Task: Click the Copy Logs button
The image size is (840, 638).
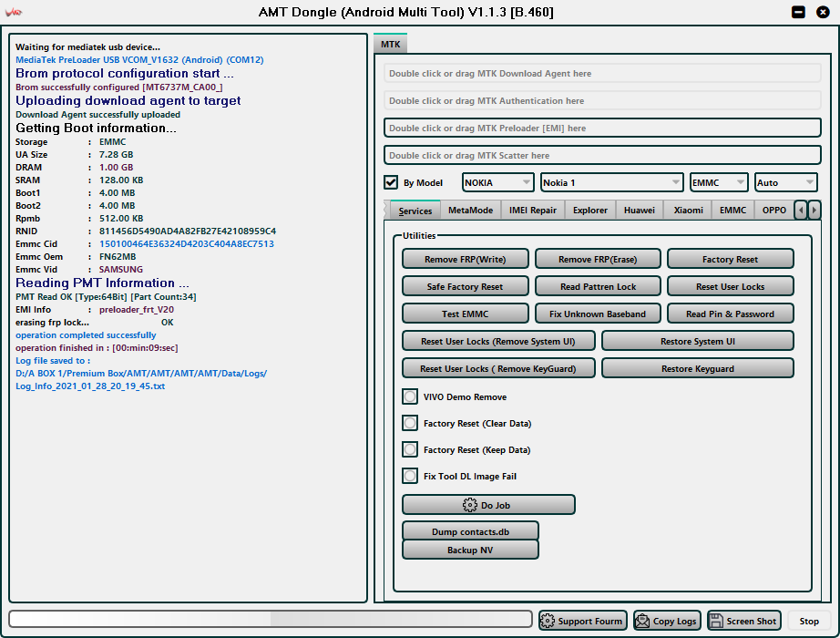Action: 667,621
